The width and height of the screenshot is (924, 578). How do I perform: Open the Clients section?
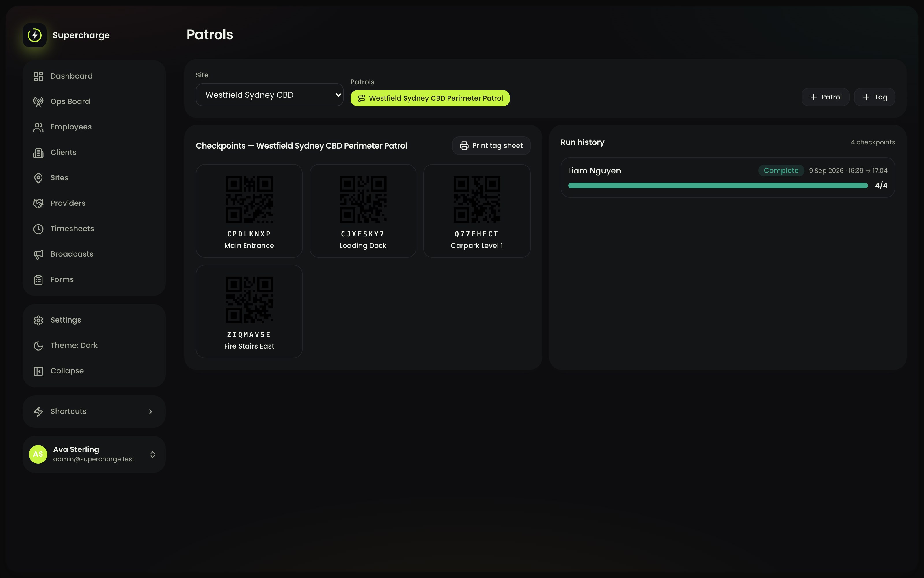(94, 152)
